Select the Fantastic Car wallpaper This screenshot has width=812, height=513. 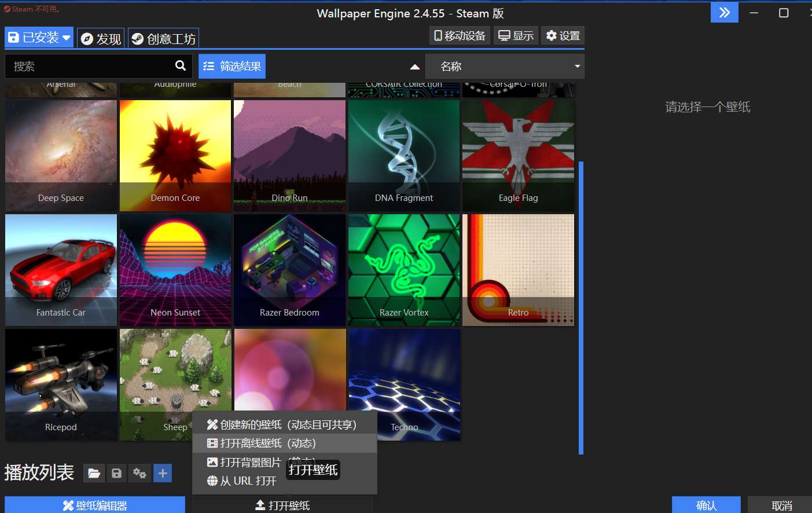tap(61, 270)
